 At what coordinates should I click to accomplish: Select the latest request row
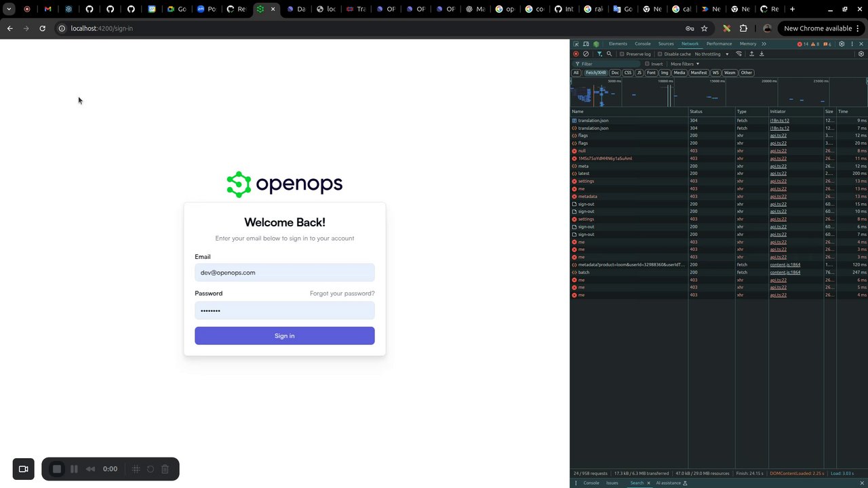(719, 174)
